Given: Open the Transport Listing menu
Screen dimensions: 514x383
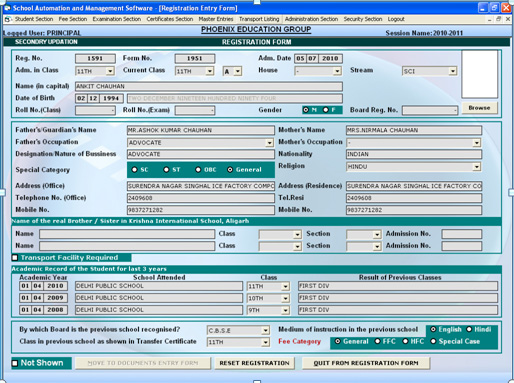Looking at the screenshot, I should tap(259, 19).
